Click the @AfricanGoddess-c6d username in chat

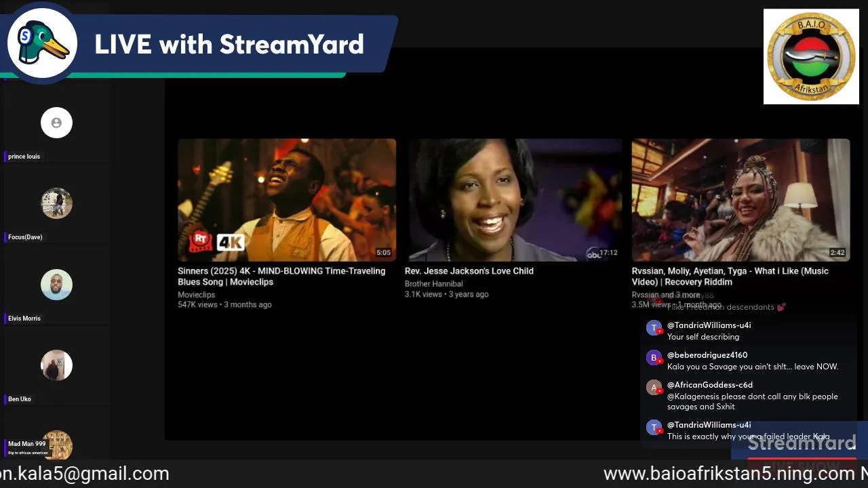click(710, 385)
